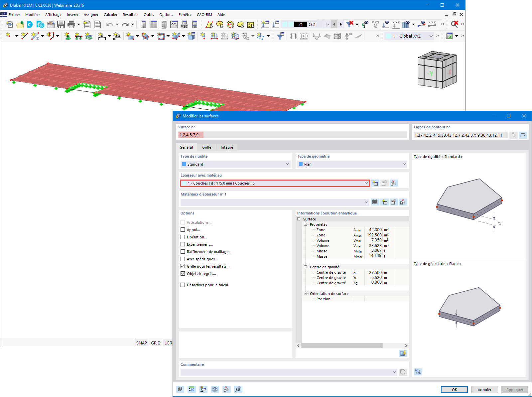Click the Surface n° input field

coord(293,135)
